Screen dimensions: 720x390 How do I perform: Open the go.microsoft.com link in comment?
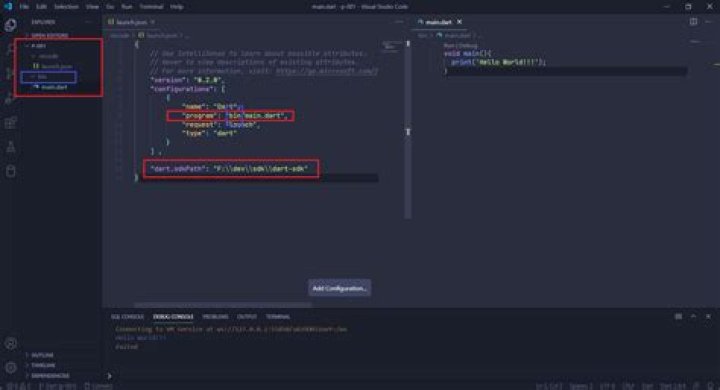[x=327, y=71]
